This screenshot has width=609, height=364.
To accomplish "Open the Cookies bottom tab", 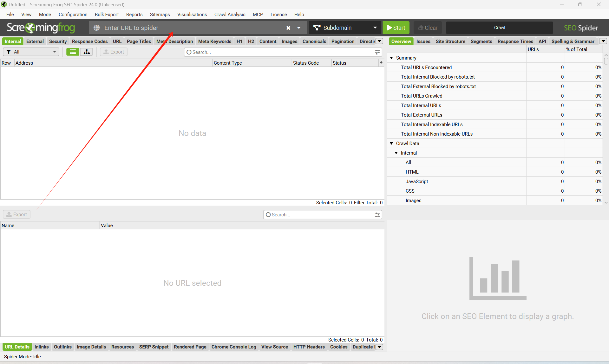I will pyautogui.click(x=339, y=347).
